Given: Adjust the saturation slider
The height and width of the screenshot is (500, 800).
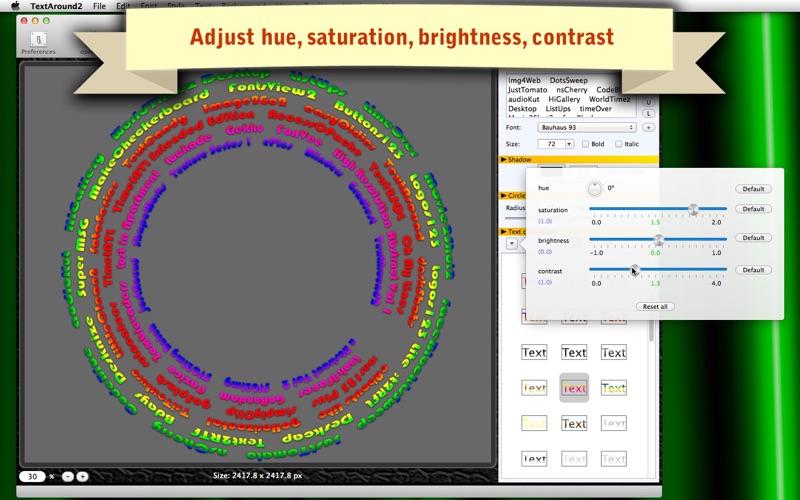Looking at the screenshot, I should point(693,209).
